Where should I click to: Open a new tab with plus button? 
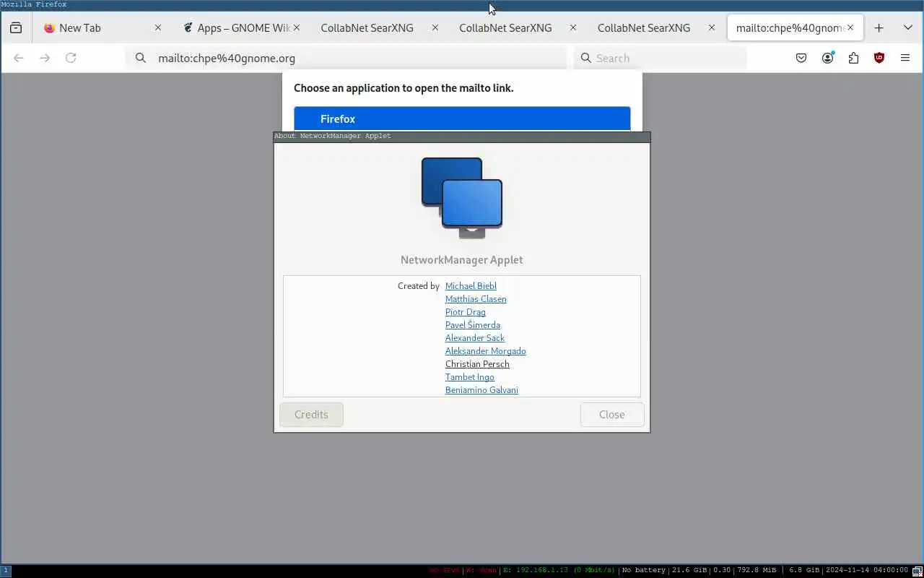pyautogui.click(x=879, y=27)
